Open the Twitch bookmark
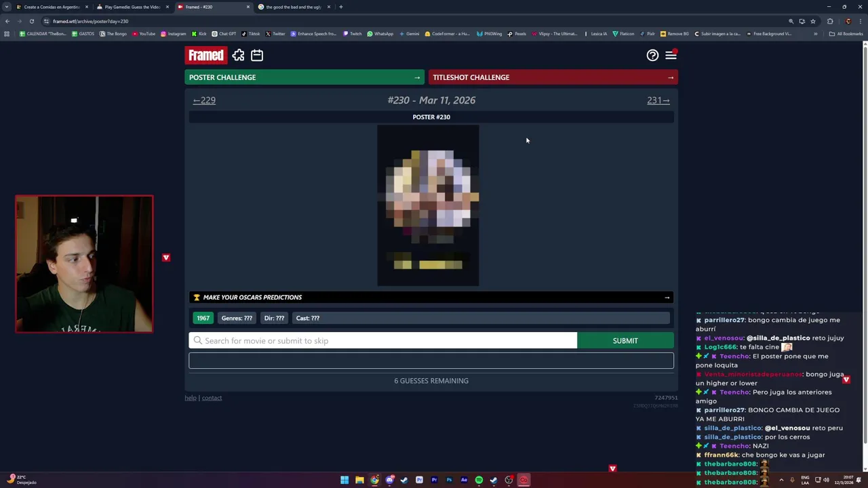 pyautogui.click(x=353, y=34)
